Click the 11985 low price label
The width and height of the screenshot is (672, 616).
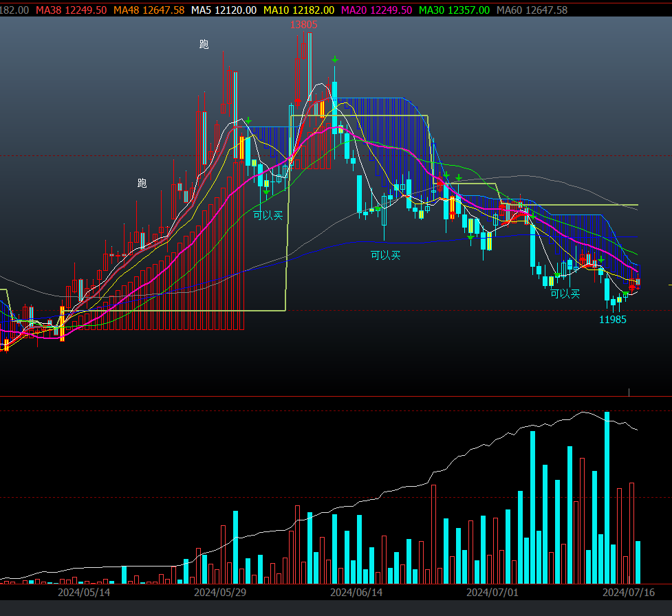pyautogui.click(x=612, y=320)
